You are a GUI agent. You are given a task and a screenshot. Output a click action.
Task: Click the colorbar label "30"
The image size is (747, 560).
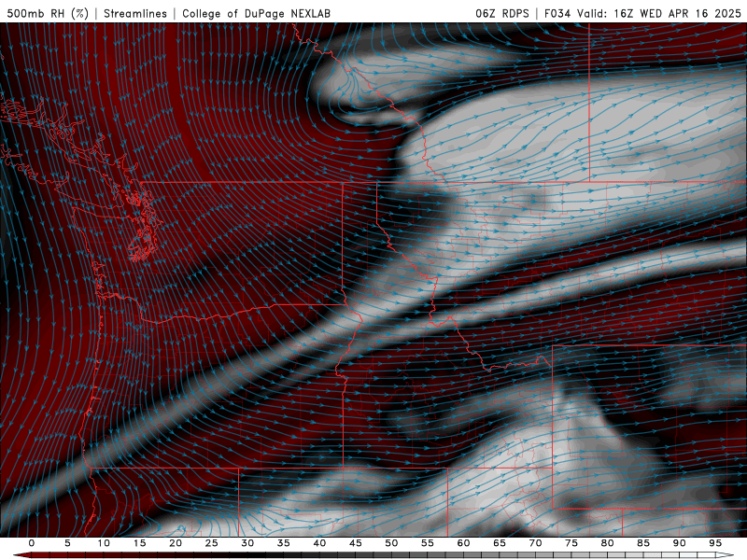(x=247, y=543)
